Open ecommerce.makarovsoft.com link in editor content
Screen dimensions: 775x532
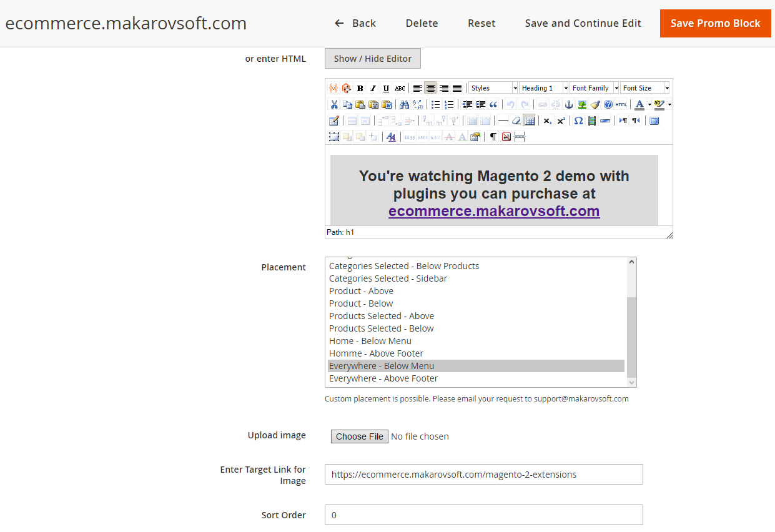point(494,211)
